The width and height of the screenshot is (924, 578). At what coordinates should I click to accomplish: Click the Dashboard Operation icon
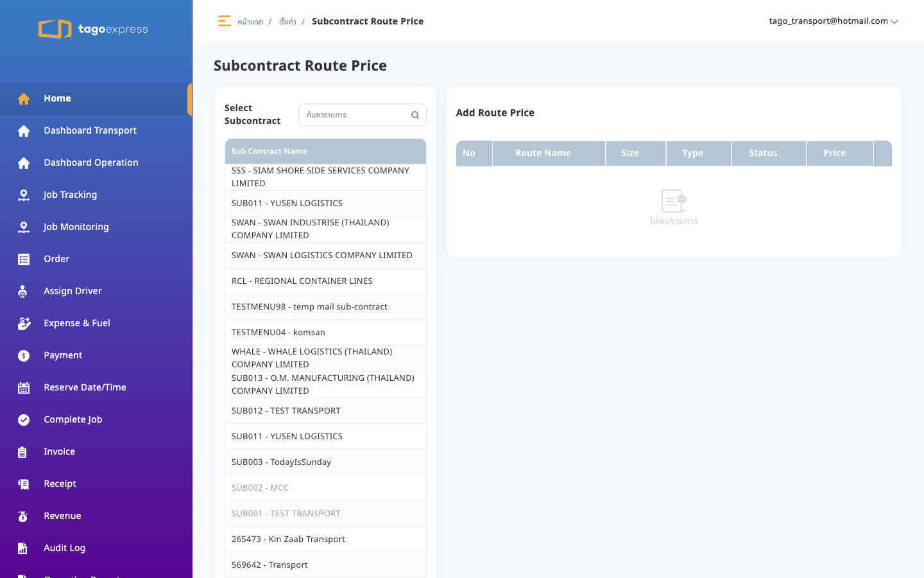point(24,163)
